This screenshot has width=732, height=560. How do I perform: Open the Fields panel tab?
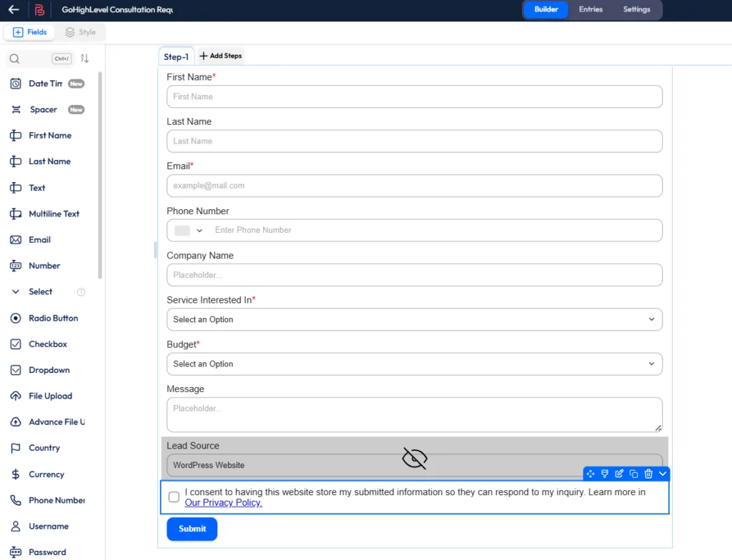point(30,32)
